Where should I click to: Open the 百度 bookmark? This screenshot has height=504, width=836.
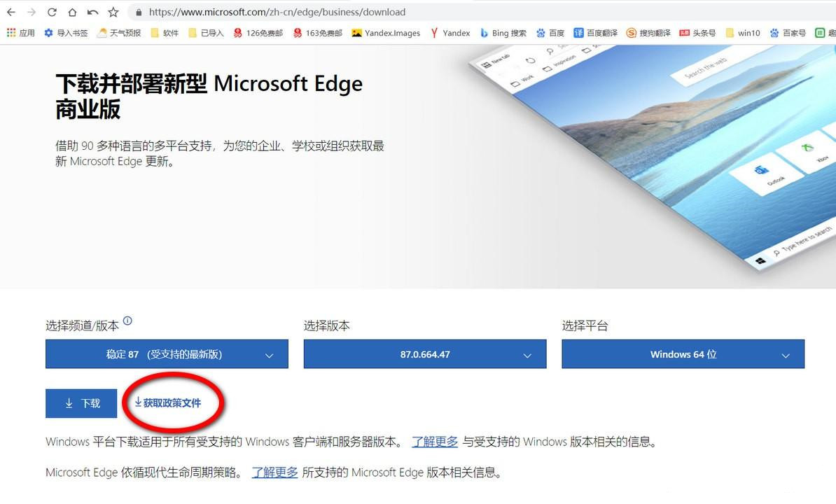[550, 33]
